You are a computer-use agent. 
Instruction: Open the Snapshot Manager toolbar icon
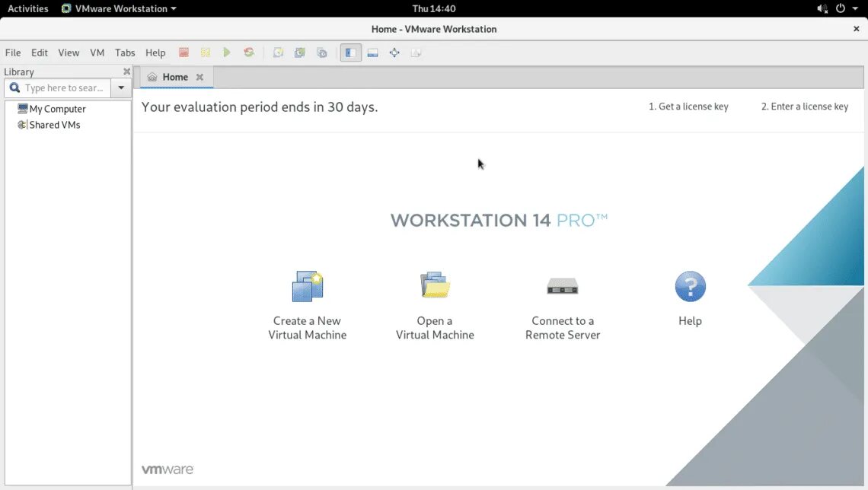pos(321,52)
